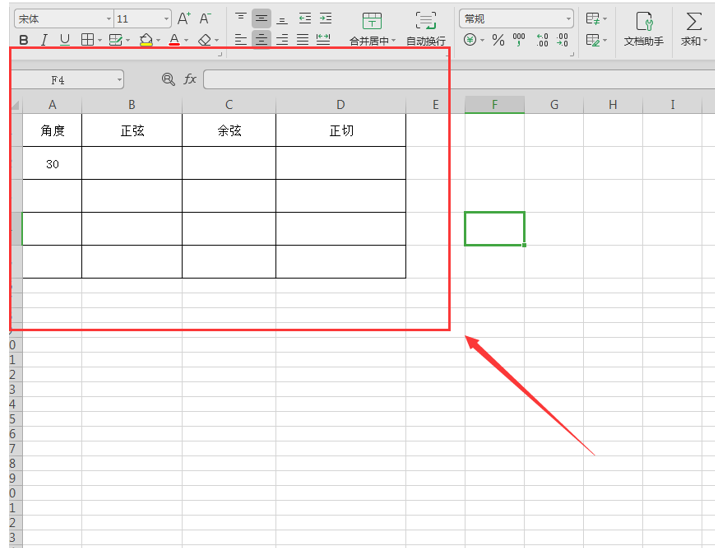Click into the formula bar field
This screenshot has height=548, width=715.
pos(459,79)
